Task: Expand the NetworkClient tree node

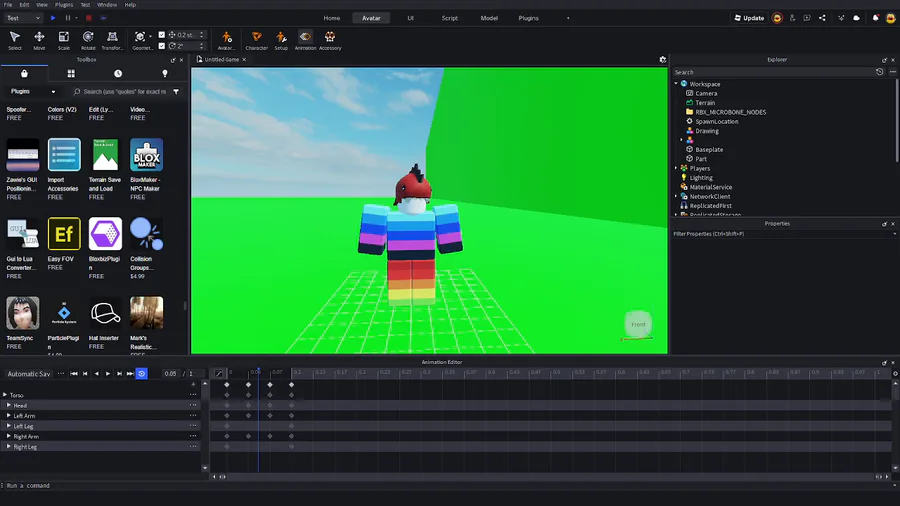Action: pos(676,196)
